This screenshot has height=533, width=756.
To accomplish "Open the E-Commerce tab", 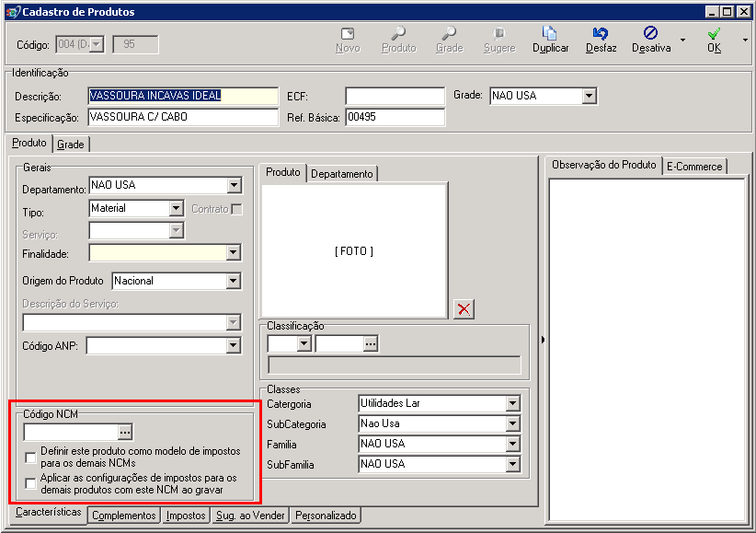I will coord(694,167).
